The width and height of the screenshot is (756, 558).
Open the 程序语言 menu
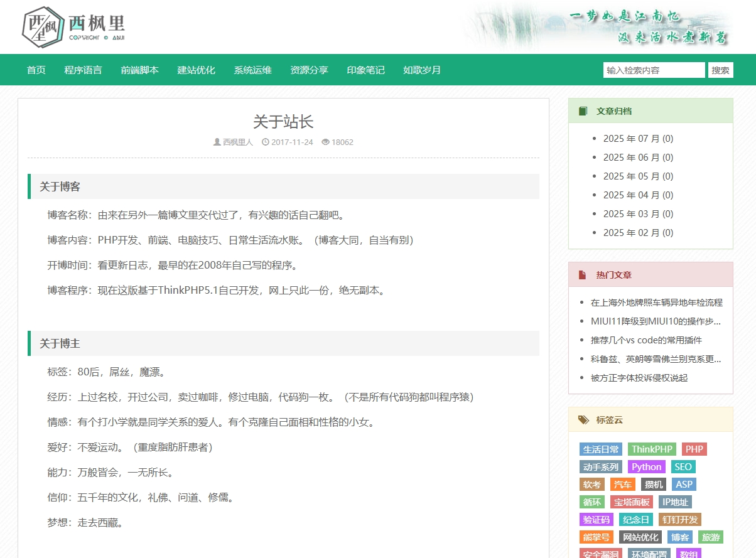[83, 70]
